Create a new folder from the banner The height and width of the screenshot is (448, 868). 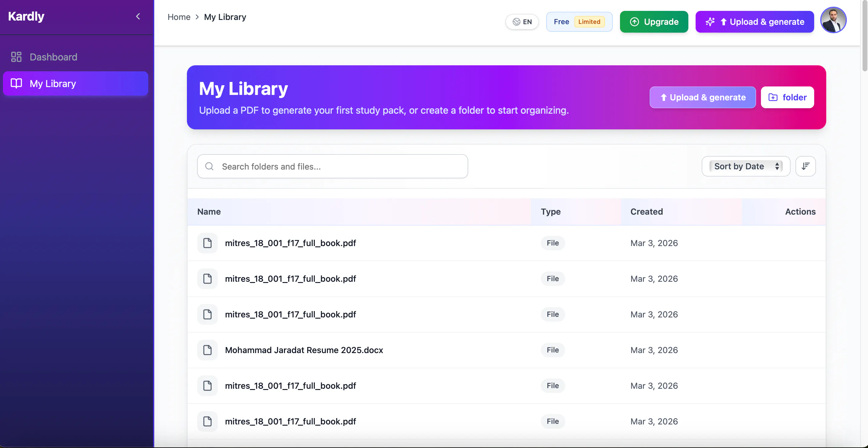click(788, 97)
